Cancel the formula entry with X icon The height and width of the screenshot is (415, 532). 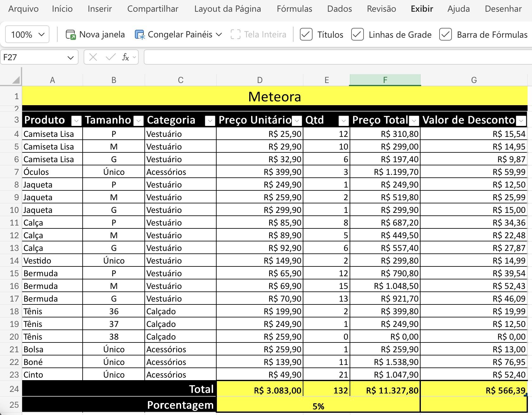click(93, 57)
